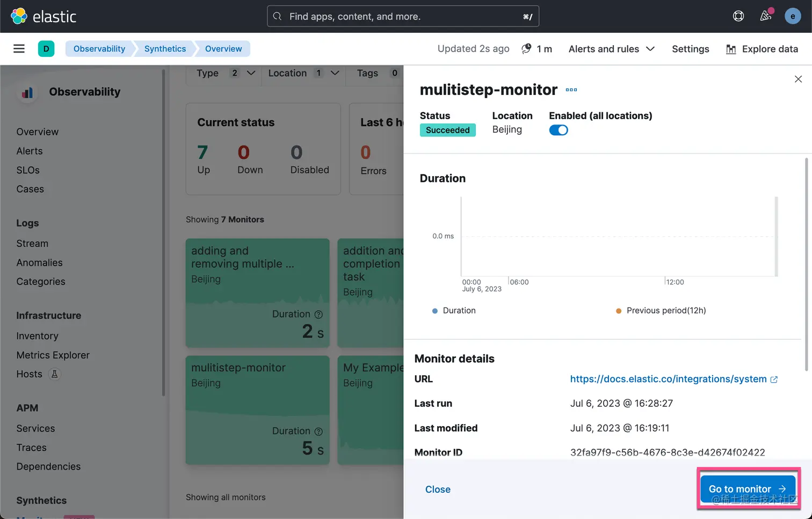Viewport: 812px width, 519px height.
Task: Open the hamburger navigation menu
Action: point(19,49)
